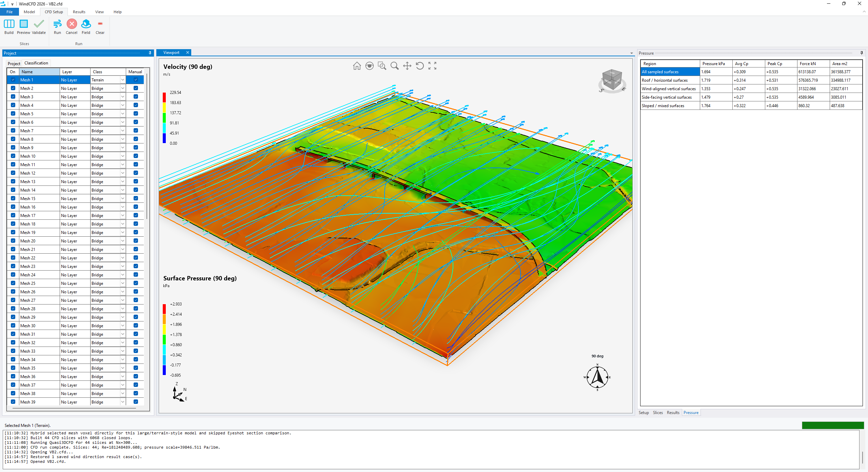Open the Setup tab at bottom right
868x472 pixels.
644,413
